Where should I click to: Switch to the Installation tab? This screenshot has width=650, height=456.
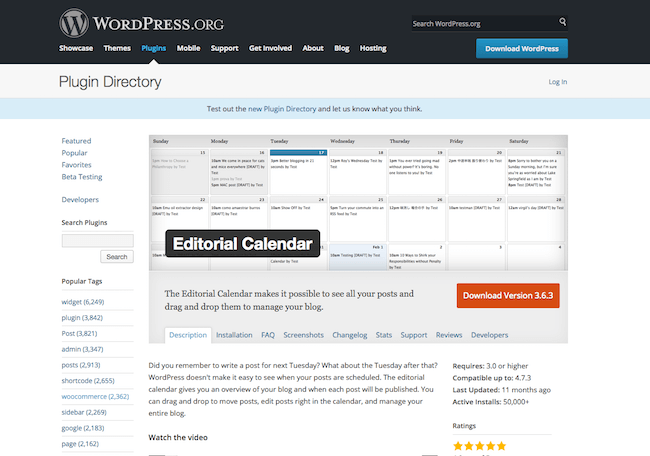click(x=234, y=335)
